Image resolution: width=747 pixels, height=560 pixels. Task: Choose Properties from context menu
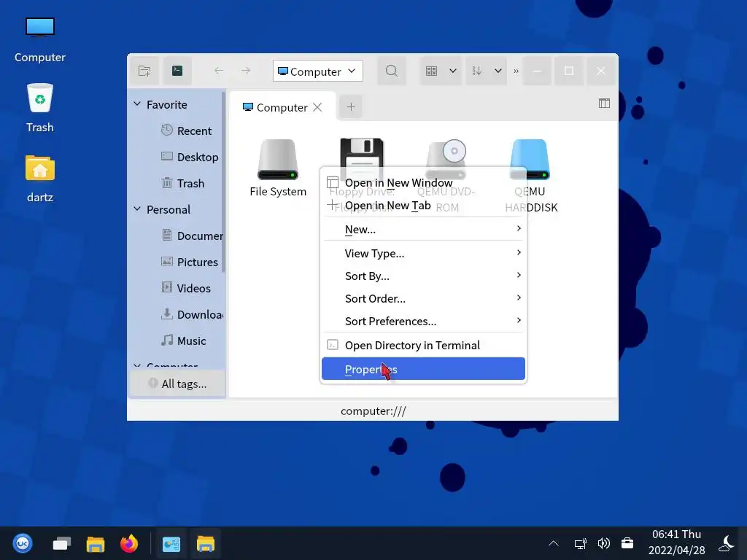click(x=423, y=369)
